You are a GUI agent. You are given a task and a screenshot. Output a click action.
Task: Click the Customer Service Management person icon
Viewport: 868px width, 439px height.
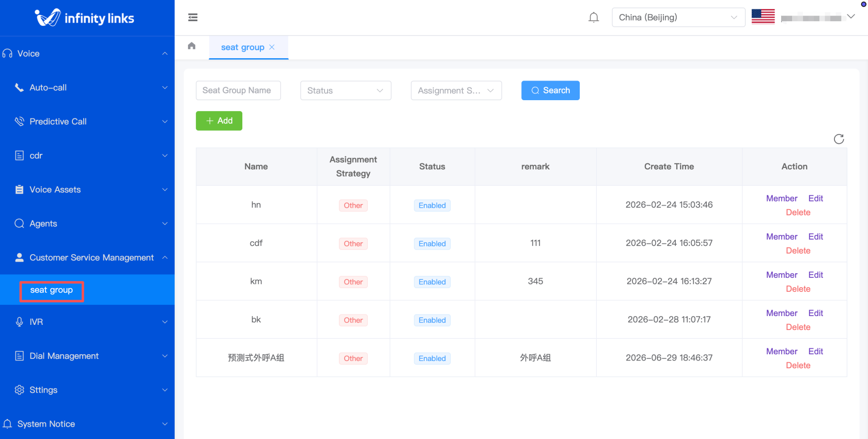pos(19,258)
